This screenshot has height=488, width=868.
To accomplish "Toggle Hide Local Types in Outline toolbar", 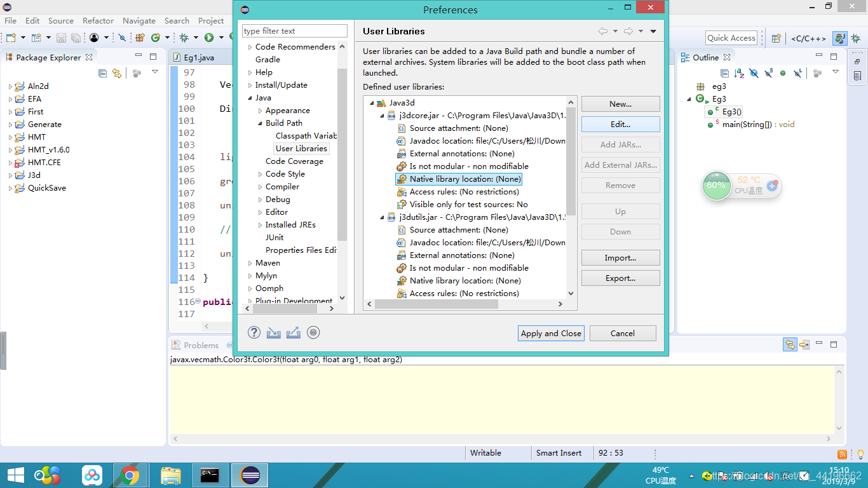I will click(x=798, y=73).
